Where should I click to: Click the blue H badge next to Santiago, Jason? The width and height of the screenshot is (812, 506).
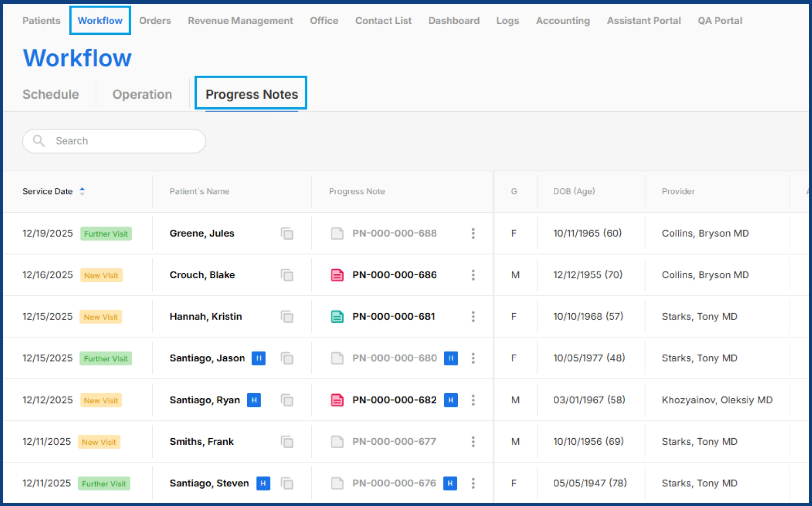258,358
